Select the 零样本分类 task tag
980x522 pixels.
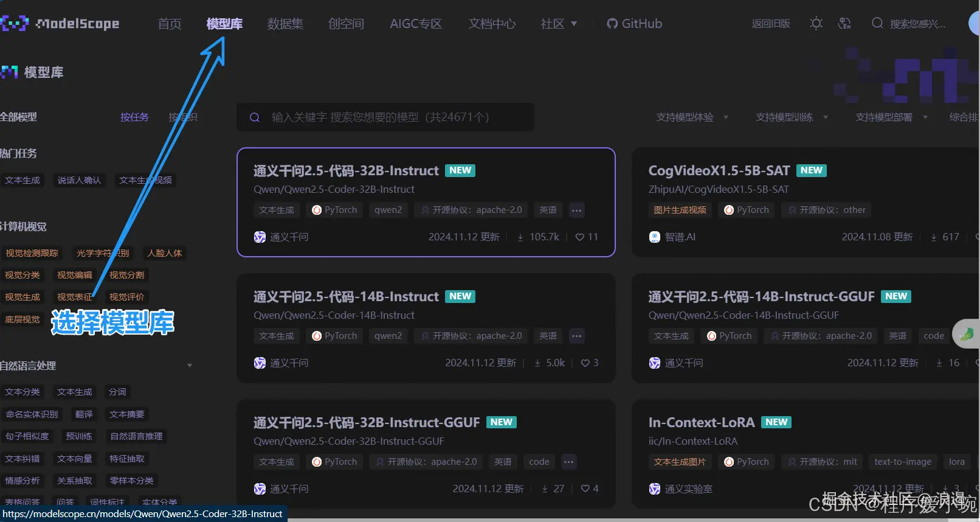[131, 481]
